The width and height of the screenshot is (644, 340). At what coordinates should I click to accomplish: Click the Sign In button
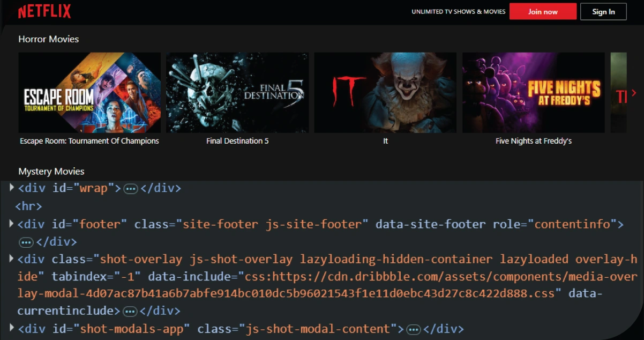click(x=603, y=12)
